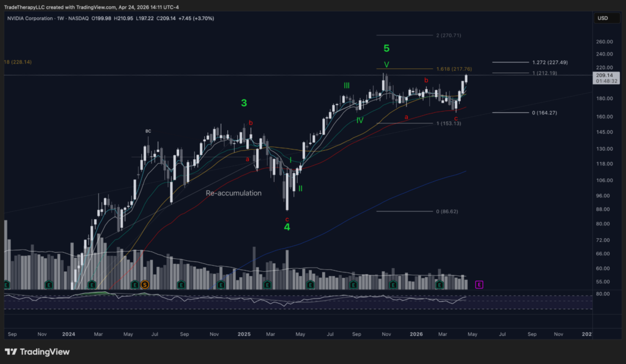Image resolution: width=626 pixels, height=364 pixels.
Task: Click the large green wave 5 label
Action: click(x=386, y=48)
